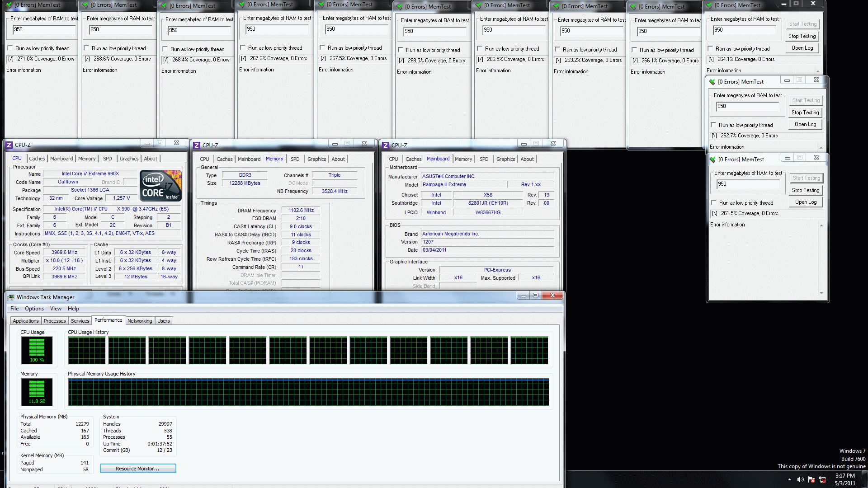Enable low priority thread in the 261.5% Coverage MemTest
This screenshot has width=868, height=488.
click(x=714, y=203)
